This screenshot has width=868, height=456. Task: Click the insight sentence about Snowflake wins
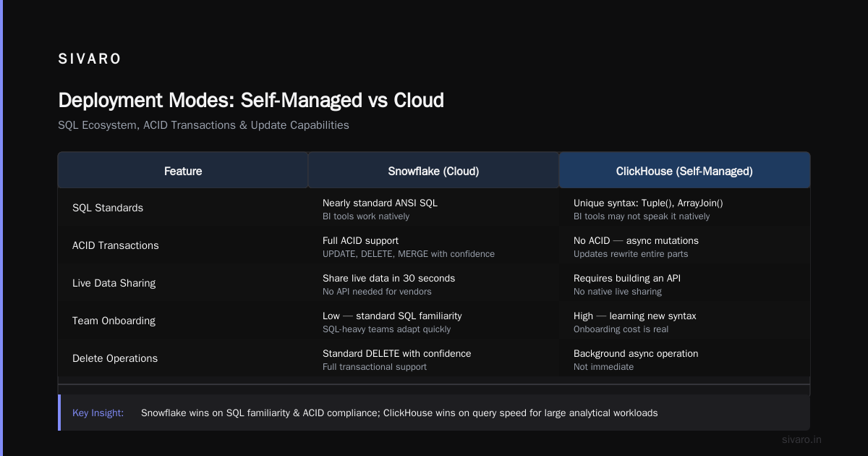[x=399, y=413]
